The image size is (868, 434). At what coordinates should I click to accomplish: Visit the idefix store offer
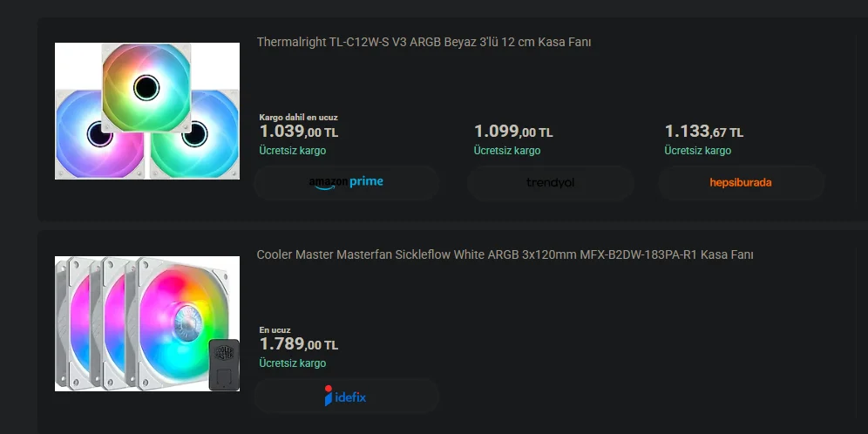tap(346, 396)
